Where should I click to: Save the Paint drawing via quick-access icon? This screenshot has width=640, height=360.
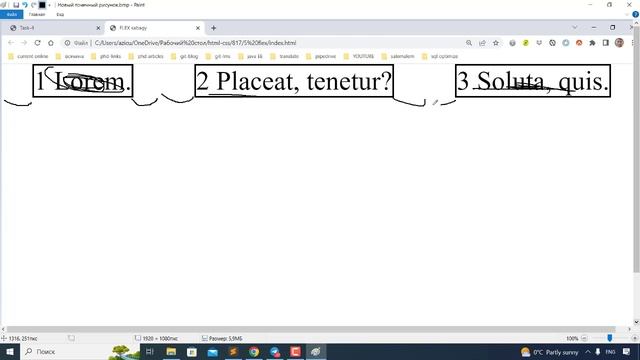pyautogui.click(x=16, y=5)
